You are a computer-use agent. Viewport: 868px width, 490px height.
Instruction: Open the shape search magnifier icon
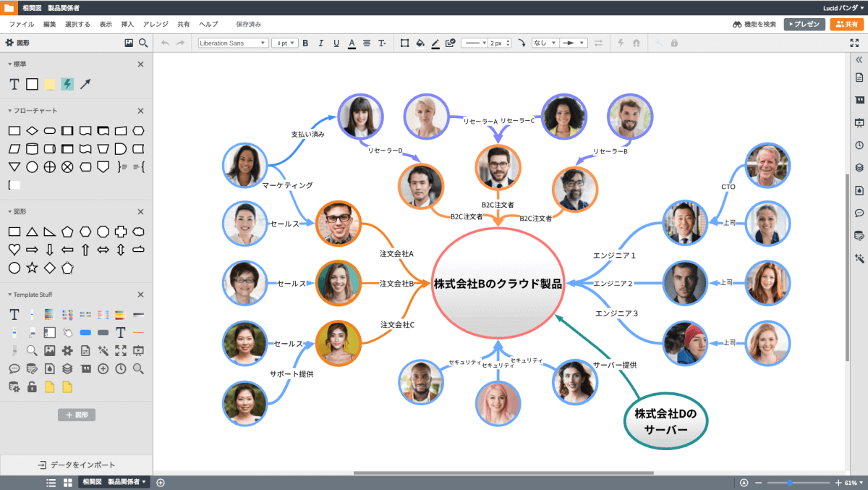143,43
